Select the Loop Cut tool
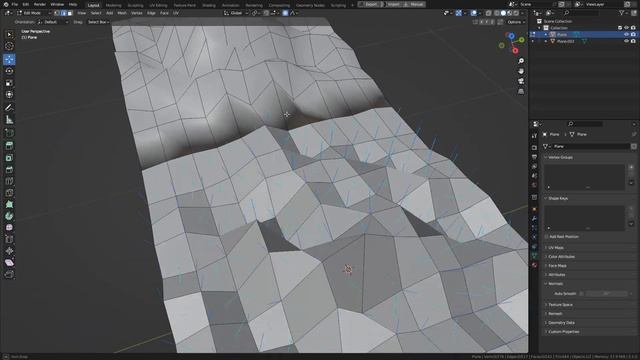The height and width of the screenshot is (360, 640). click(9, 181)
